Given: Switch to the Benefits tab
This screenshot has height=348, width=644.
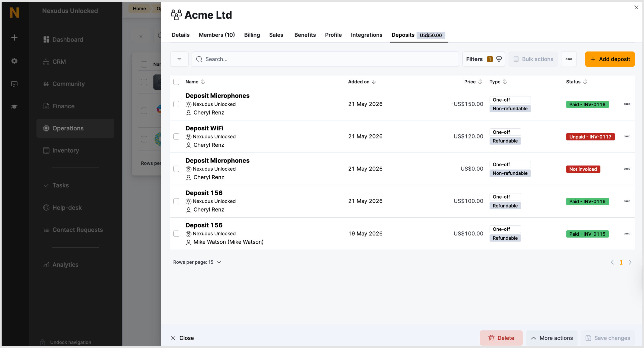Looking at the screenshot, I should (x=305, y=35).
